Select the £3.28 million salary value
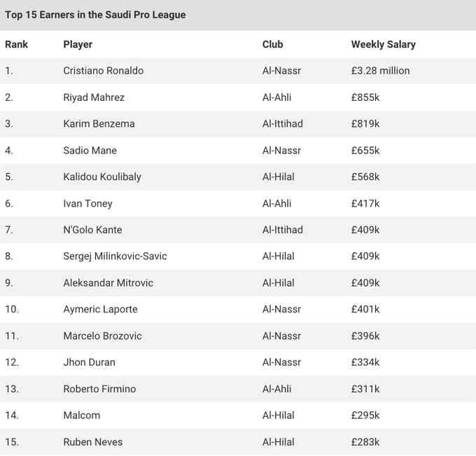The image size is (476, 456). (380, 71)
